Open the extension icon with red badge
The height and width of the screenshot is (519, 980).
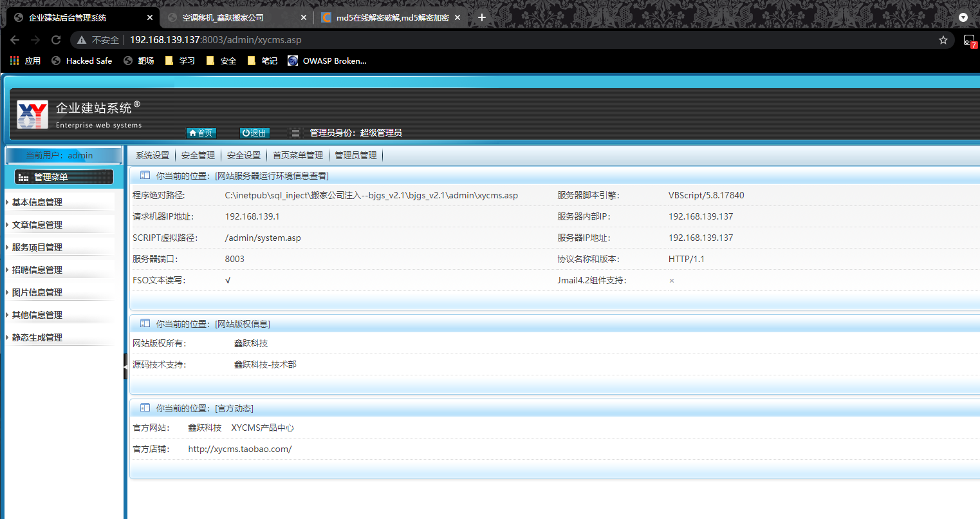pos(970,41)
